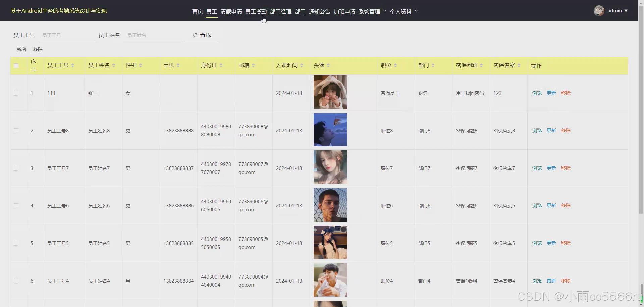
Task: Click the site title 基于Android平台的考勤系统设计与实现
Action: click(59, 11)
